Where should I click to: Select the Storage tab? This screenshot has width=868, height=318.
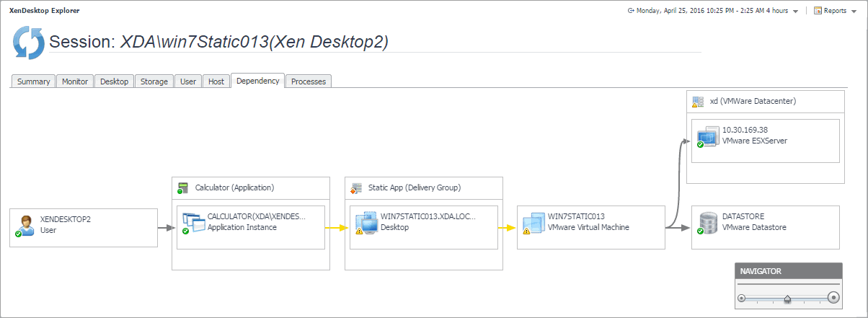click(x=154, y=81)
